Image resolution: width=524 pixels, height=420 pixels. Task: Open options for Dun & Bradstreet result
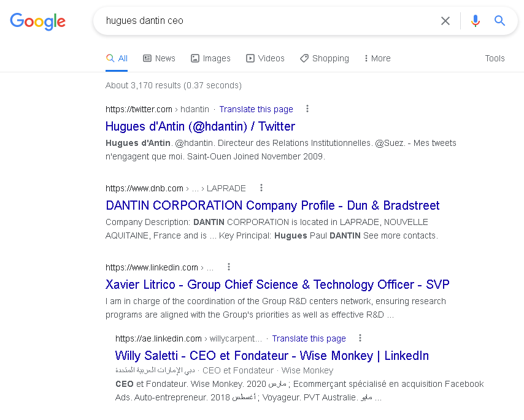click(261, 188)
